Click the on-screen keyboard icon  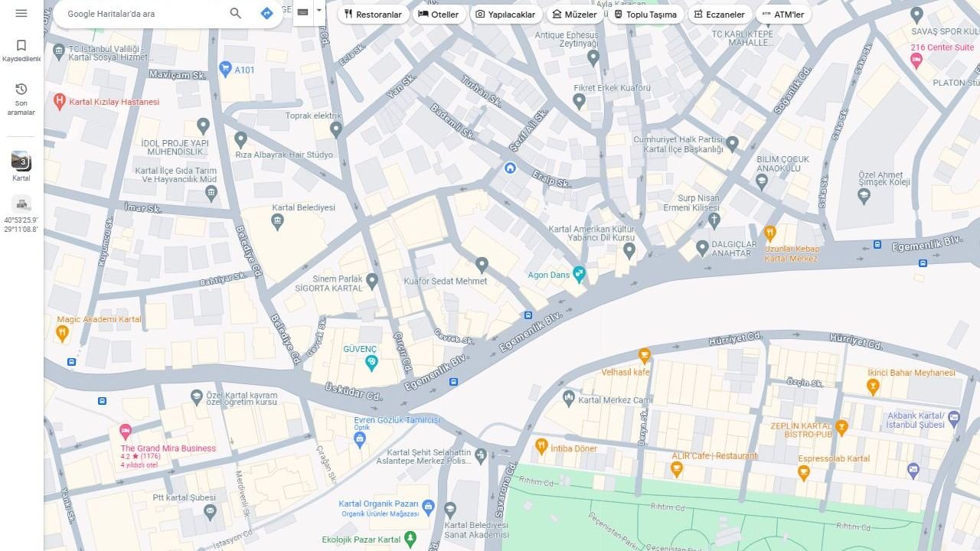[x=302, y=12]
